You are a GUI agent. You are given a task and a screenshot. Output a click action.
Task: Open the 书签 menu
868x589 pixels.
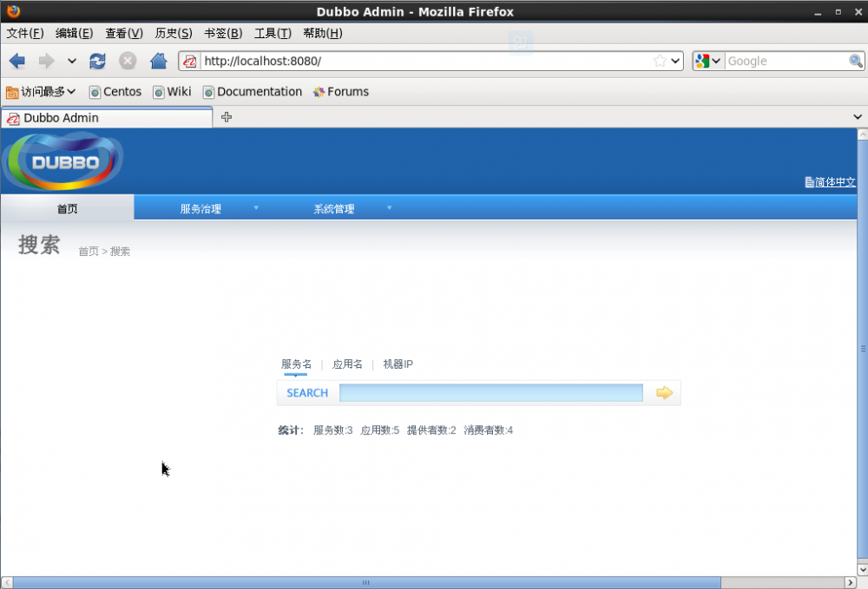pos(223,33)
